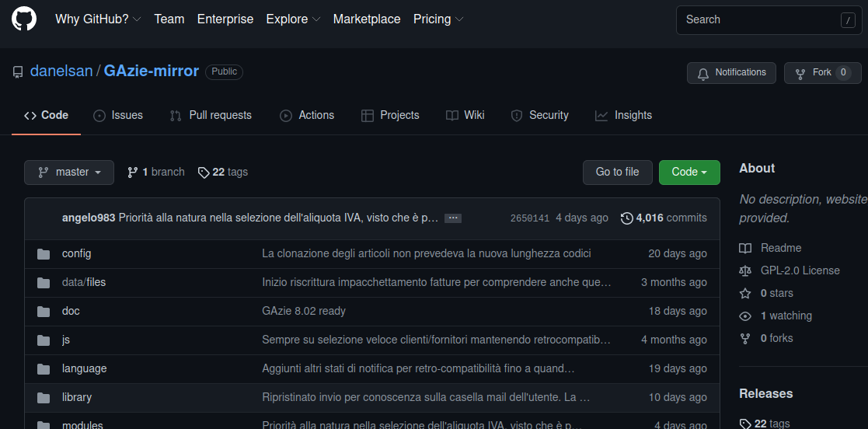Image resolution: width=868 pixels, height=429 pixels.
Task: Open commit author angelo983 link
Action: tap(89, 218)
